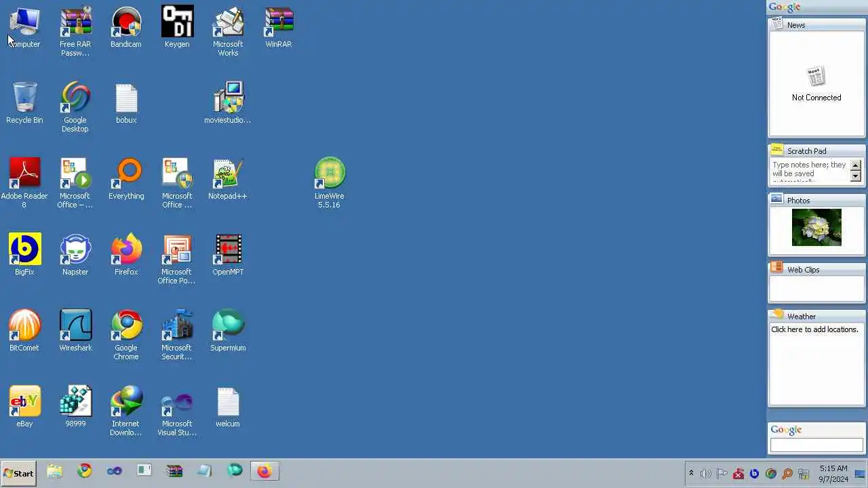Open the red Security Essentials tray icon
The image size is (868, 488).
(738, 474)
